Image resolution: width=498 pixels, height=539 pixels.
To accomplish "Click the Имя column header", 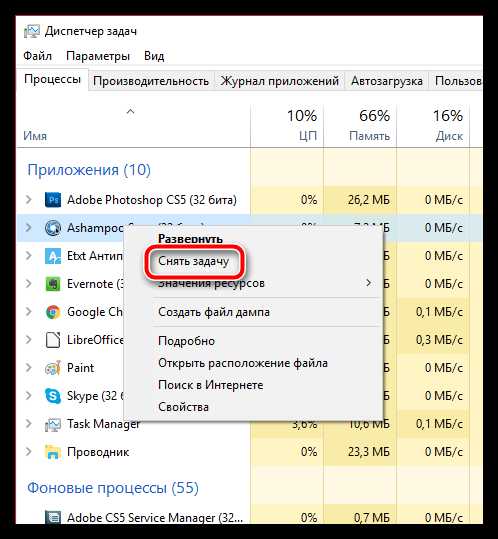I will click(x=35, y=136).
